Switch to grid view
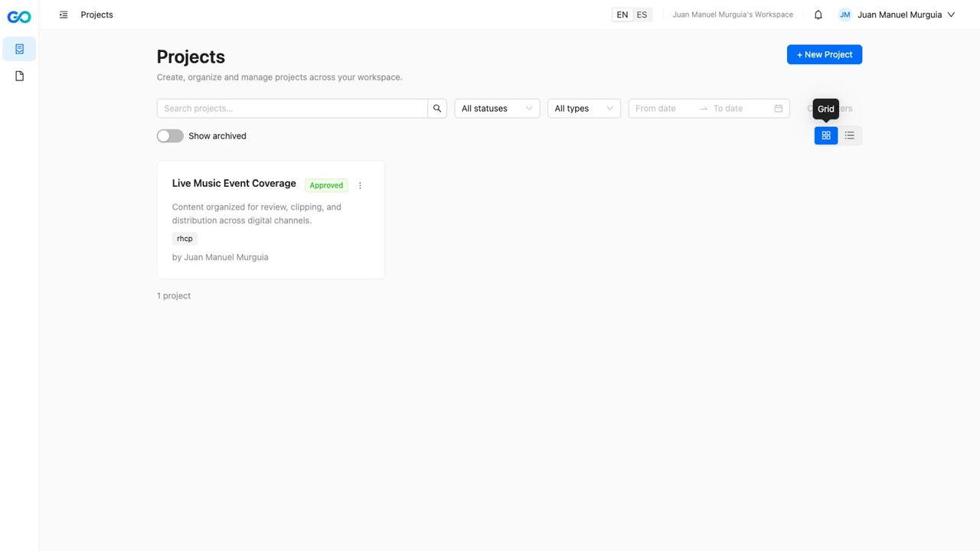The width and height of the screenshot is (980, 551). tap(826, 135)
